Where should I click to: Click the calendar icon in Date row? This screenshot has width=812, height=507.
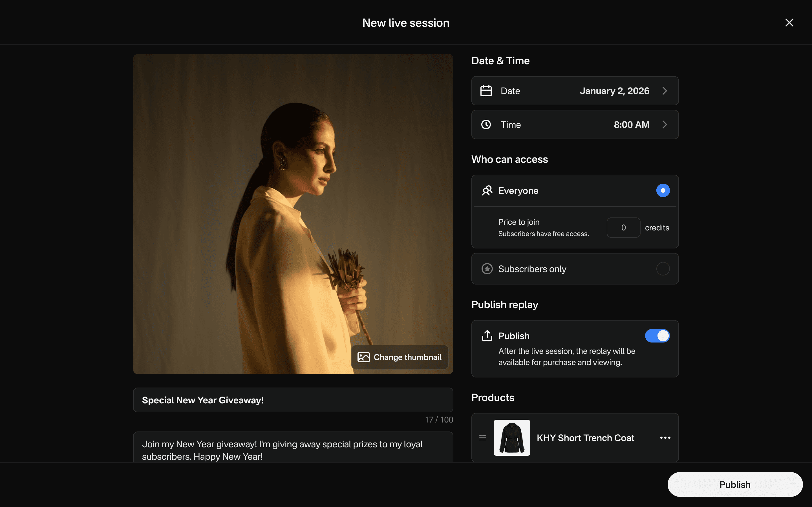tap(486, 91)
